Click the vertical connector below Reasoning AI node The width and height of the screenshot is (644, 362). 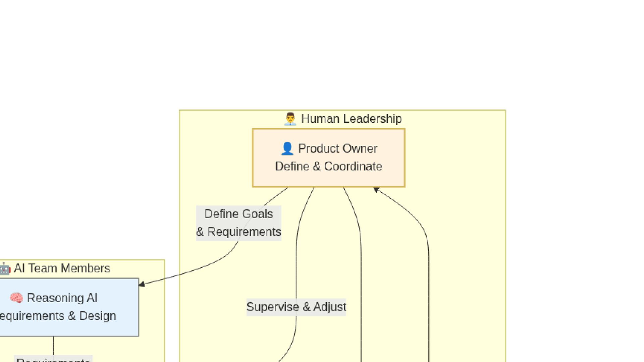pyautogui.click(x=53, y=346)
